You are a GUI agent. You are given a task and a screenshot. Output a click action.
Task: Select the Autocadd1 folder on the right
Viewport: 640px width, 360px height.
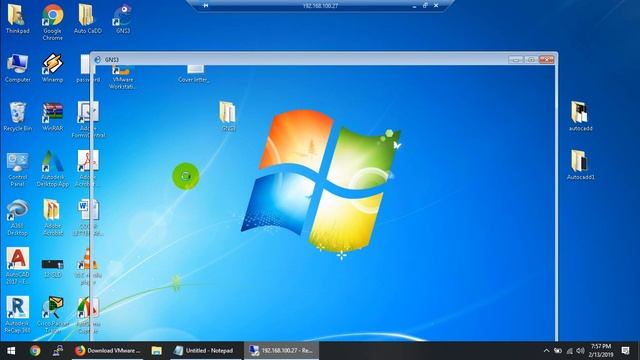tap(580, 165)
